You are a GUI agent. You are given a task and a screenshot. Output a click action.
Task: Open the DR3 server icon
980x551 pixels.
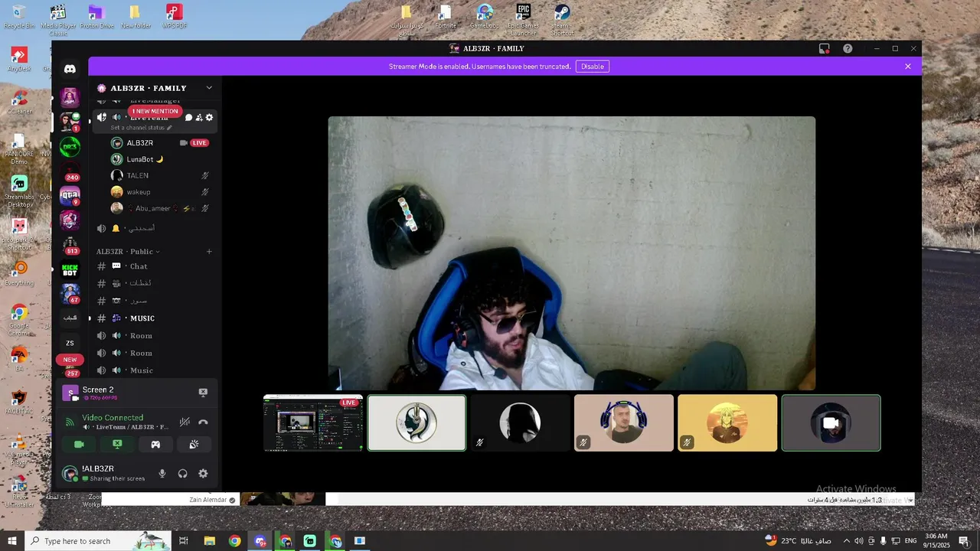click(70, 146)
